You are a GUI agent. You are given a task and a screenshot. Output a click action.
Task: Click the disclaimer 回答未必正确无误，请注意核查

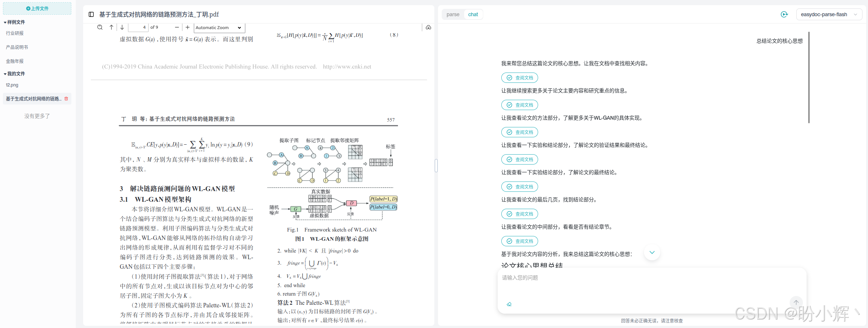(x=652, y=321)
